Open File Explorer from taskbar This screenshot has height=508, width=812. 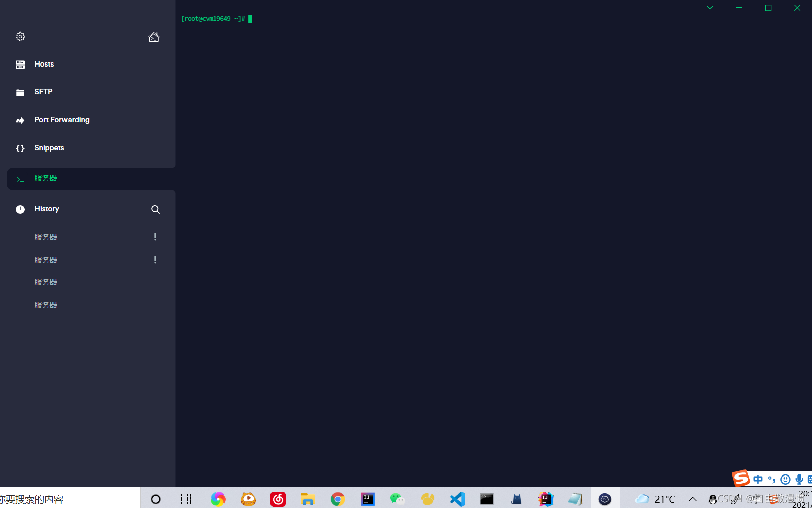[x=308, y=499]
